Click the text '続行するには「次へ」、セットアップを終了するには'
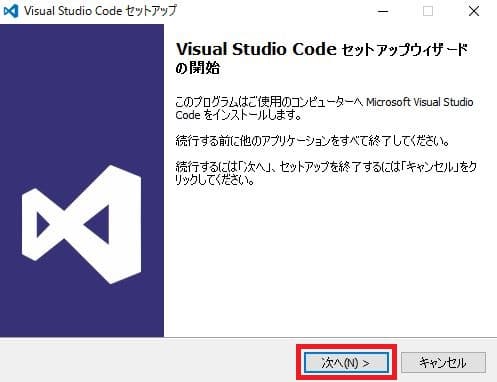This screenshot has height=382, width=497. (x=288, y=166)
